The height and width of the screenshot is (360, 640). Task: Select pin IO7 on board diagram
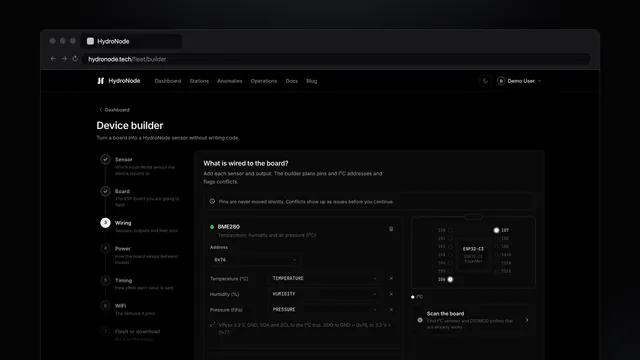pos(496,230)
